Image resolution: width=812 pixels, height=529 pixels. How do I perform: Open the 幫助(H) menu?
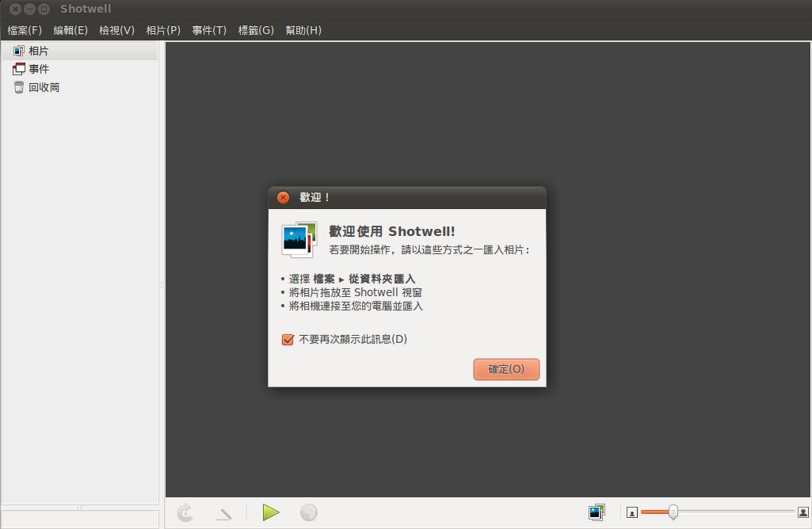coord(303,30)
